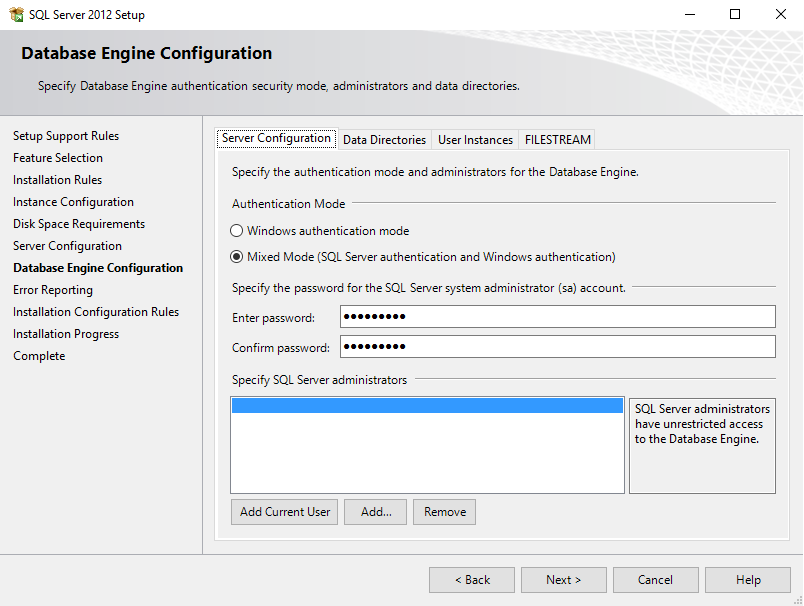Cancel the SQL Server setup
This screenshot has width=804, height=606.
[x=655, y=580]
